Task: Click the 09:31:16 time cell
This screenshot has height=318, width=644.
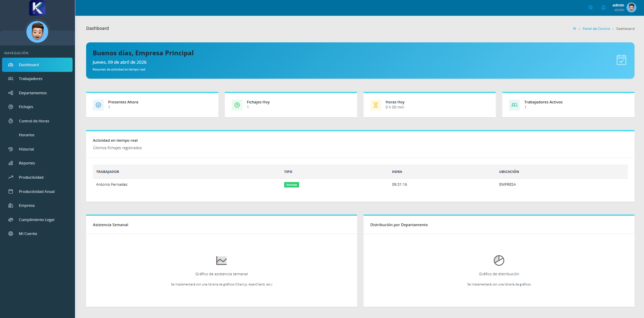Action: tap(399, 184)
